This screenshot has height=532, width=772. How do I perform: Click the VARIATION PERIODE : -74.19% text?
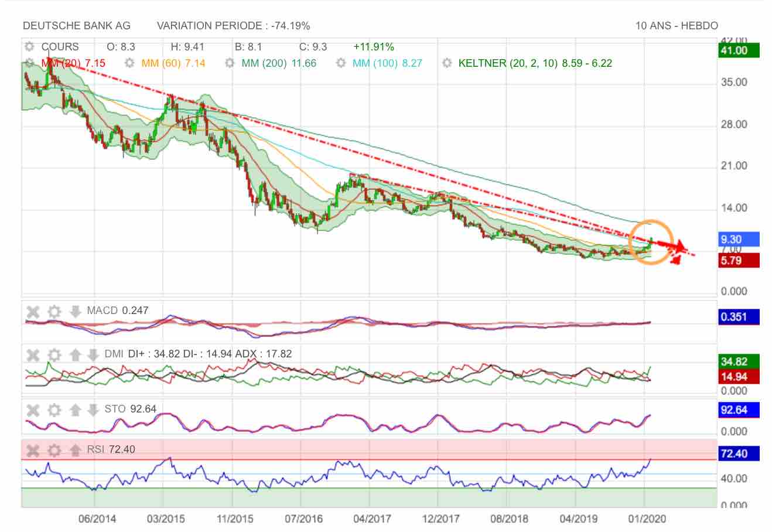coord(234,26)
